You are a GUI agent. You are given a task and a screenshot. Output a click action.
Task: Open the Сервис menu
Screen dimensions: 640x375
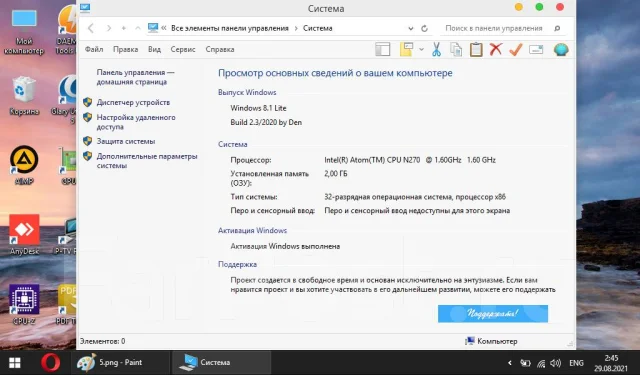[183, 49]
